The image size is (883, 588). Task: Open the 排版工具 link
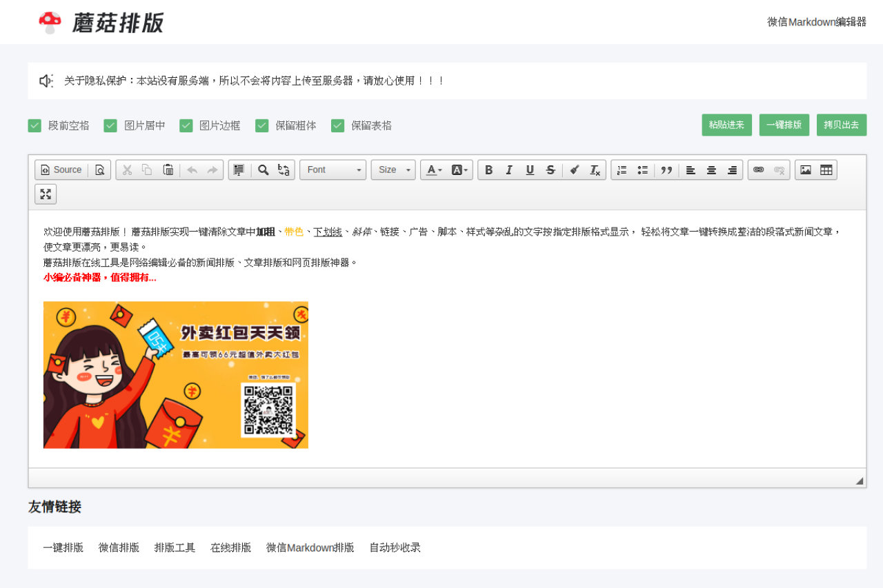click(175, 547)
